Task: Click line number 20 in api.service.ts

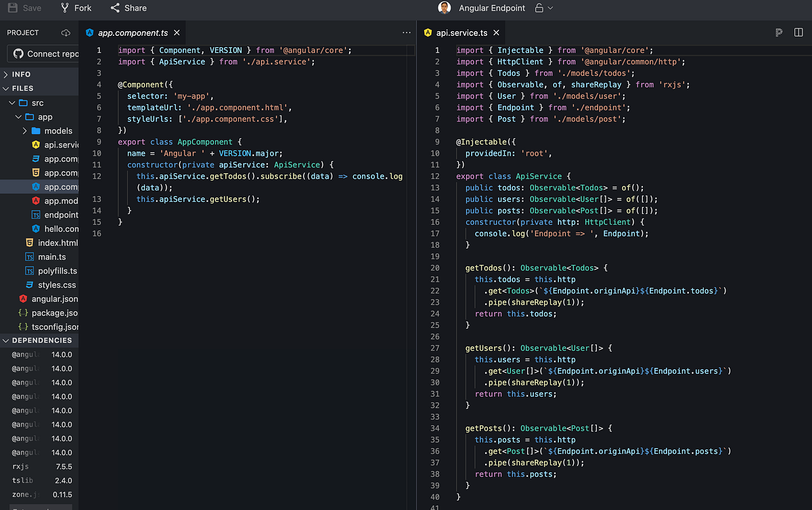Action: pos(435,268)
